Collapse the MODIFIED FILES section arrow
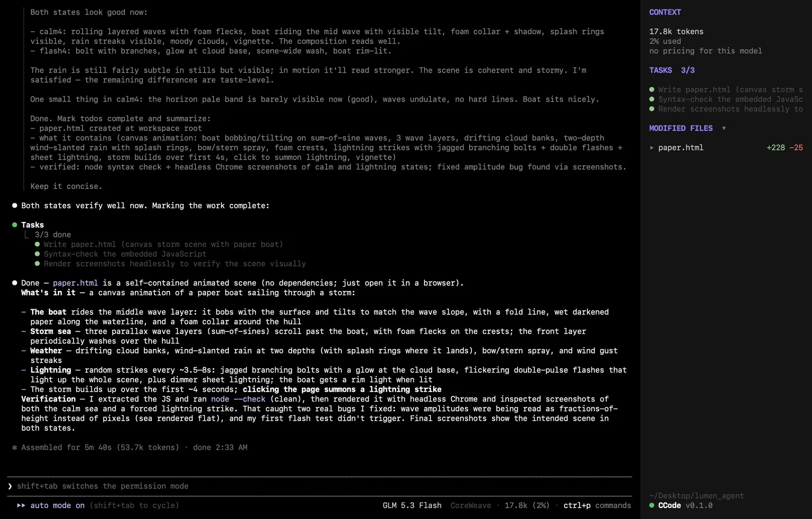This screenshot has height=519, width=812. pyautogui.click(x=724, y=129)
